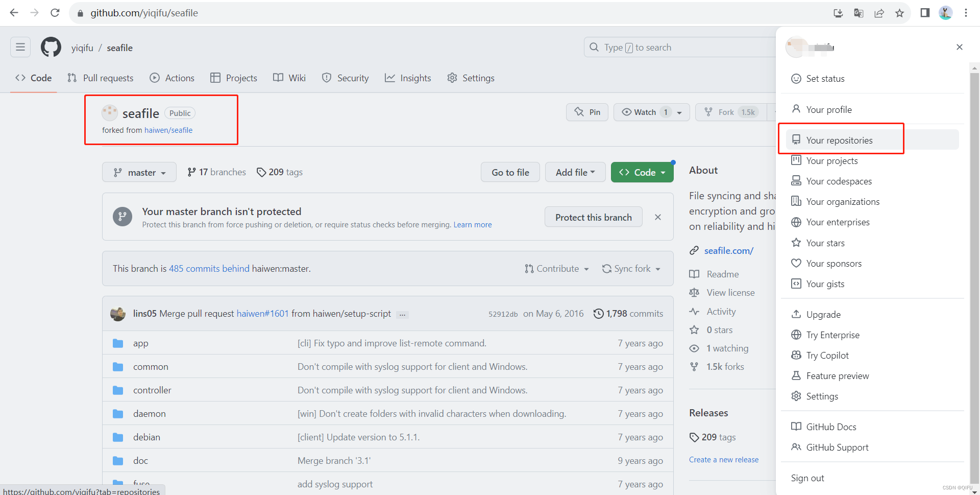This screenshot has width=980, height=495.
Task: Click the browser share icon
Action: (879, 13)
